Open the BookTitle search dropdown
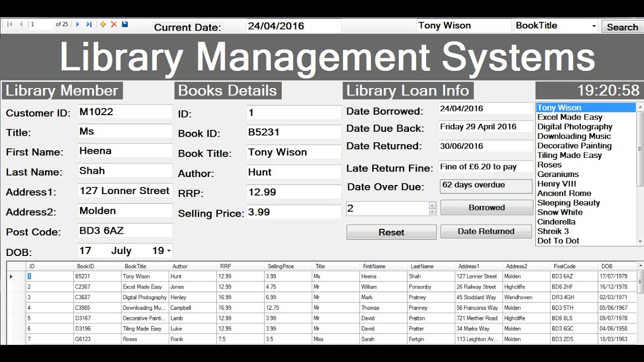644x362 pixels. click(594, 26)
